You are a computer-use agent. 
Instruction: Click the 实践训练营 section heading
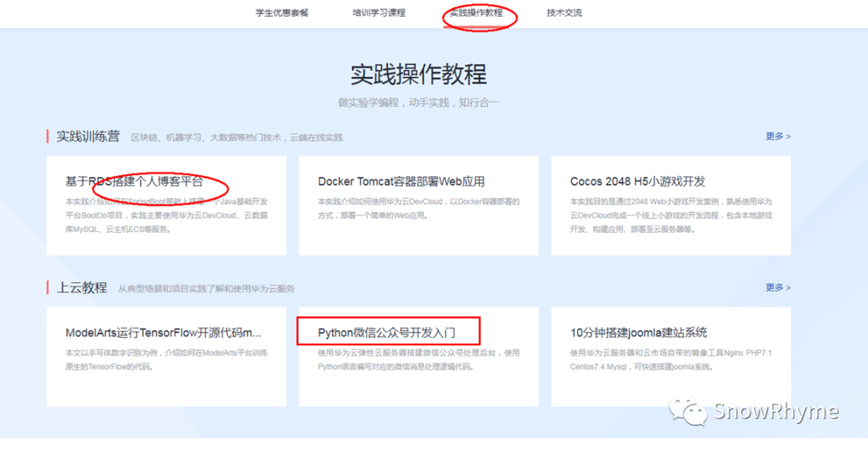(x=88, y=136)
